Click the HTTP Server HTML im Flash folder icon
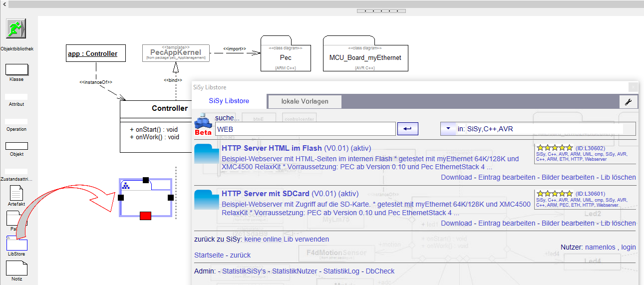This screenshot has width=644, height=285. pyautogui.click(x=206, y=155)
